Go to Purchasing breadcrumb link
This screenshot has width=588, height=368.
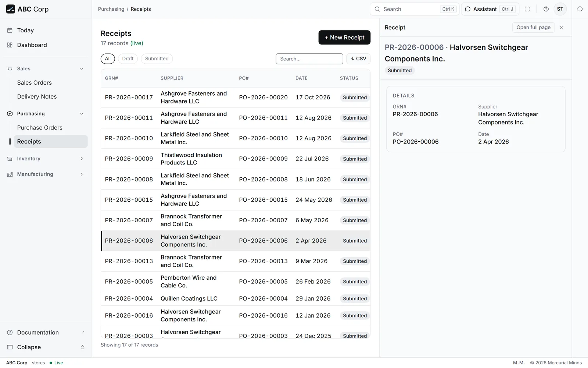(111, 9)
